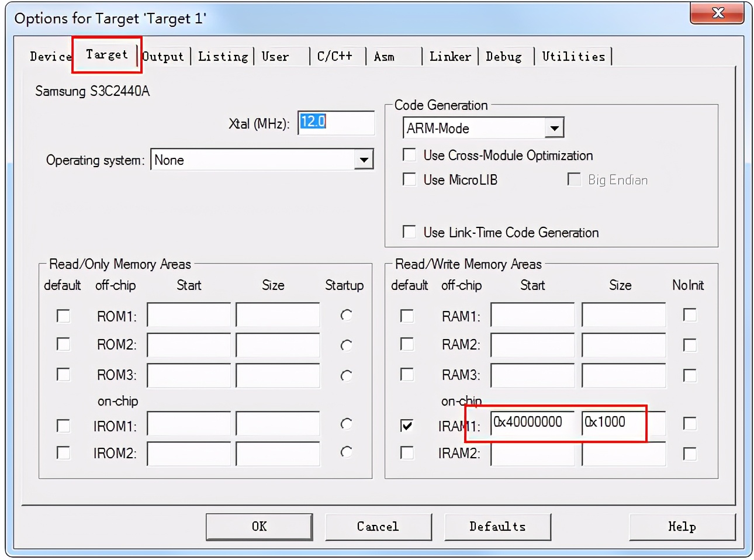Image resolution: width=754 pixels, height=560 pixels.
Task: Click the RAM3 Size field
Action: (624, 375)
